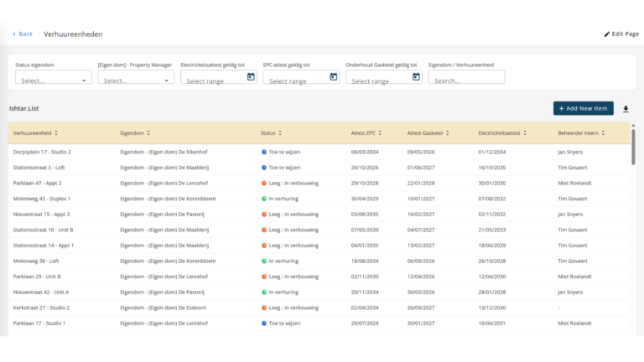Select the Molenweg 43 - Duplex 1 row
Viewport: 644px width, 362px height.
coord(42,199)
